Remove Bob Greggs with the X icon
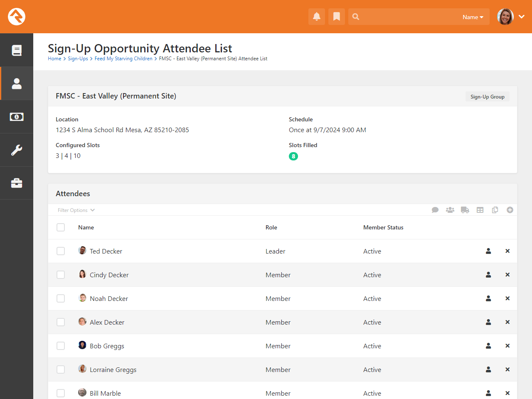Screen dimensions: 532x399 tap(507, 346)
